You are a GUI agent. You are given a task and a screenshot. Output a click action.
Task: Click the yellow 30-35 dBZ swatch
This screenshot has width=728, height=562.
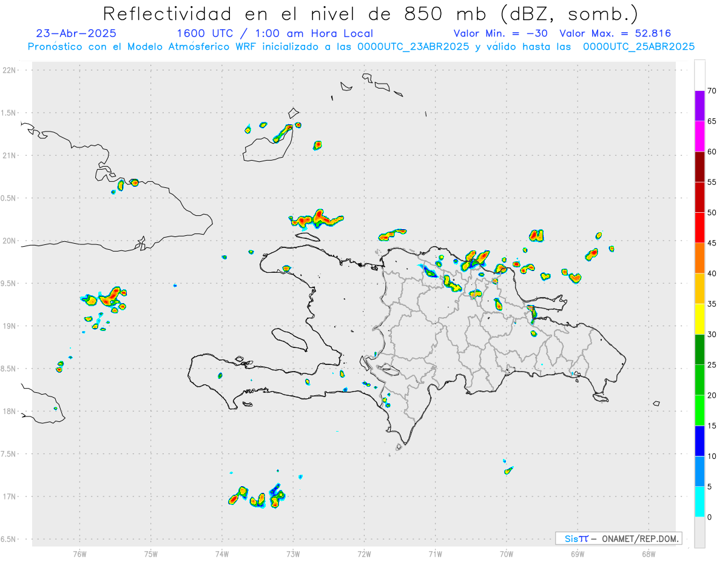tap(699, 319)
